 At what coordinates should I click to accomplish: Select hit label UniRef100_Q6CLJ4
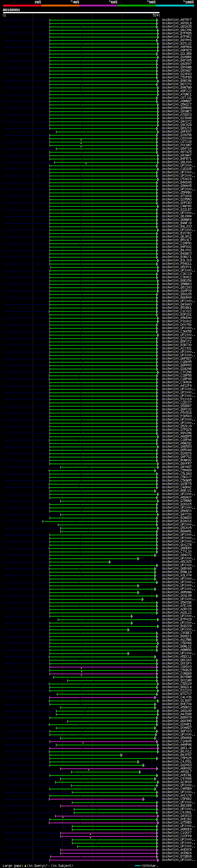tap(176, 748)
